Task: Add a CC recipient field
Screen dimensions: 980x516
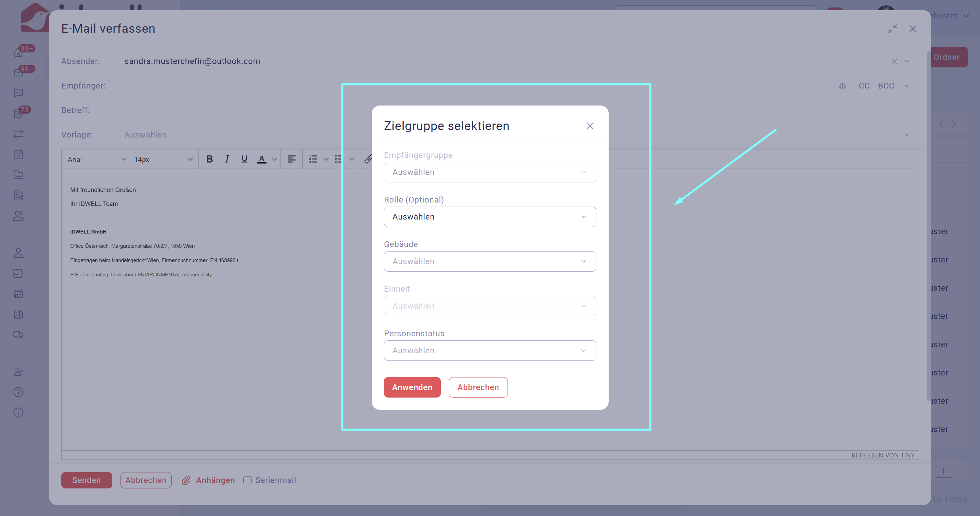Action: [x=864, y=86]
